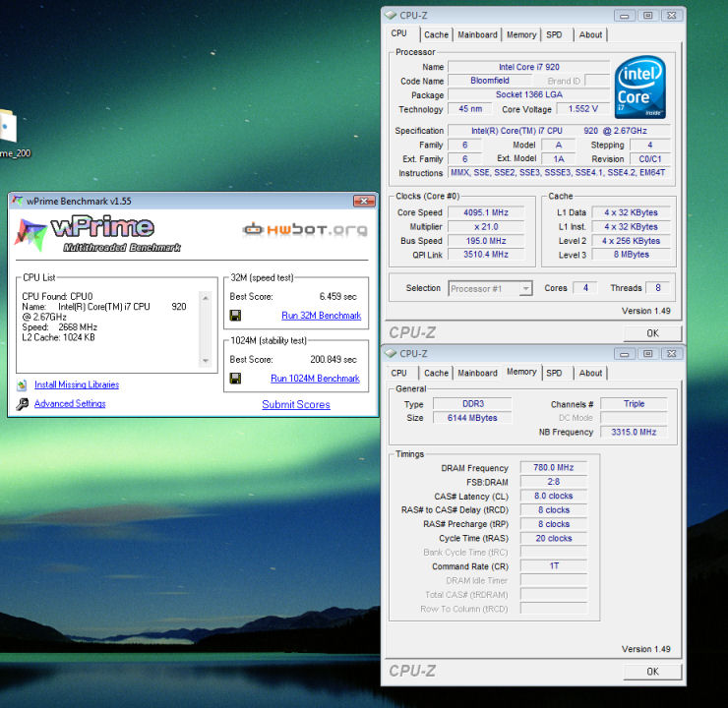Close the top CPU-Z window
728x708 pixels.
pyautogui.click(x=671, y=16)
